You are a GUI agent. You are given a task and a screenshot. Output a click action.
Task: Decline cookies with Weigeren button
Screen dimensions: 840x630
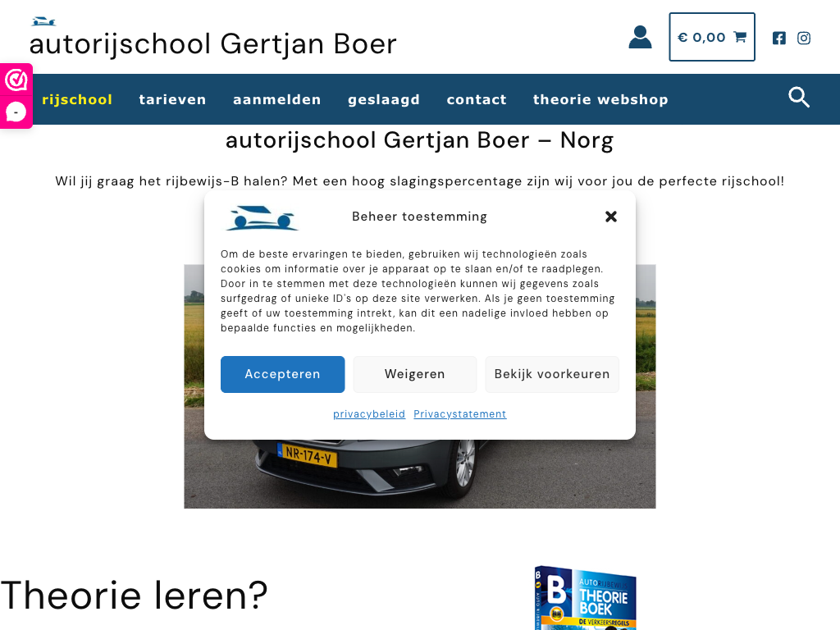(414, 374)
